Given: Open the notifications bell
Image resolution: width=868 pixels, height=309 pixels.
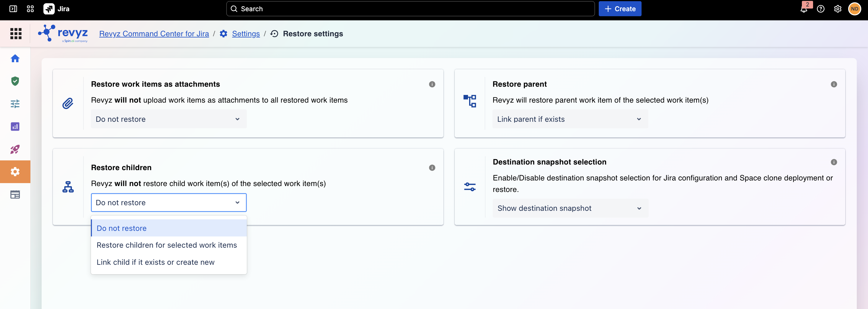Looking at the screenshot, I should [x=804, y=9].
